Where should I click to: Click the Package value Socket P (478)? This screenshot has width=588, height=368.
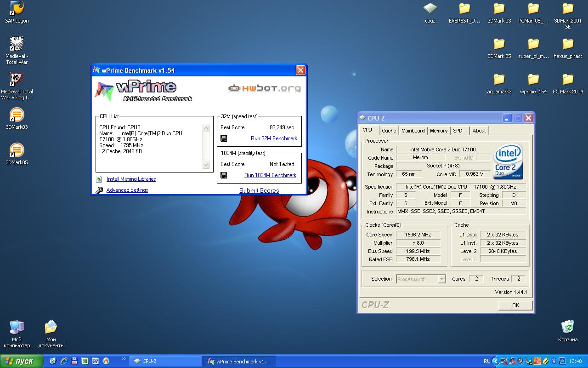(443, 166)
